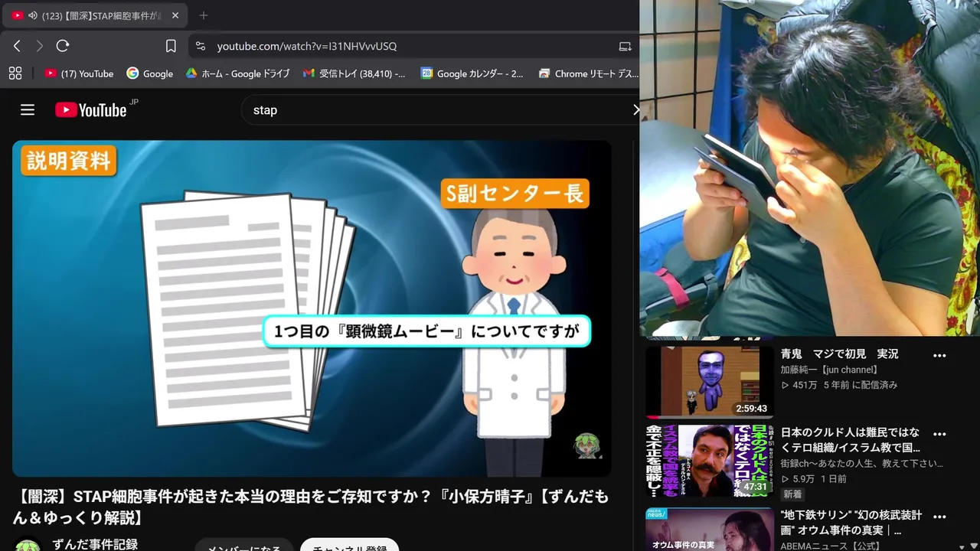Viewport: 980px width, 551px height.
Task: Open the ずんだ事件記録 channel name
Action: point(95,544)
